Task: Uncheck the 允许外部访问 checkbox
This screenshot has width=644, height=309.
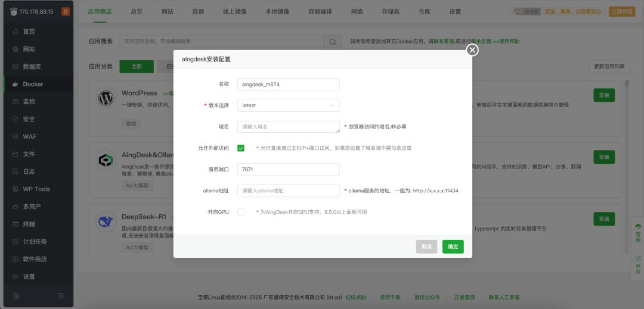Action: (x=241, y=148)
